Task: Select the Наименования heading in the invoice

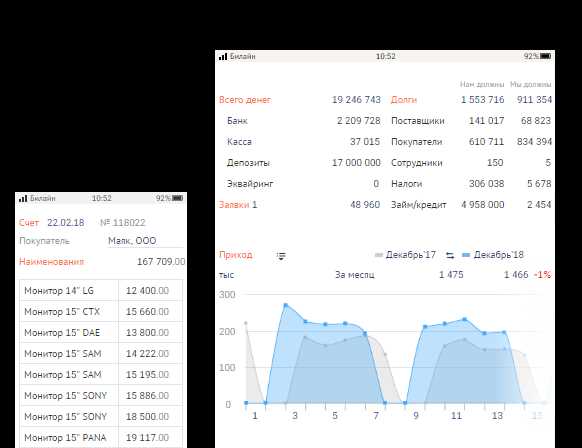Action: click(x=52, y=261)
